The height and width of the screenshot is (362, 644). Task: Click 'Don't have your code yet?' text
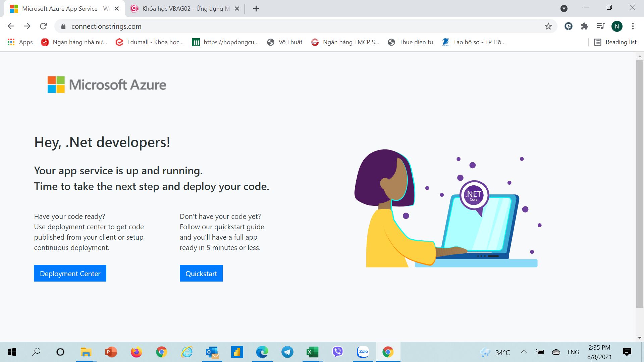click(x=220, y=217)
